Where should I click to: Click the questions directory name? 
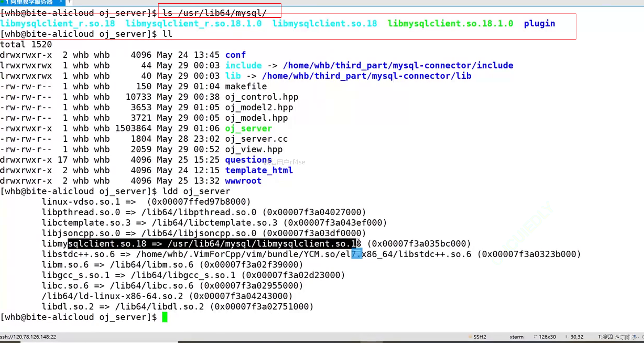tap(249, 160)
